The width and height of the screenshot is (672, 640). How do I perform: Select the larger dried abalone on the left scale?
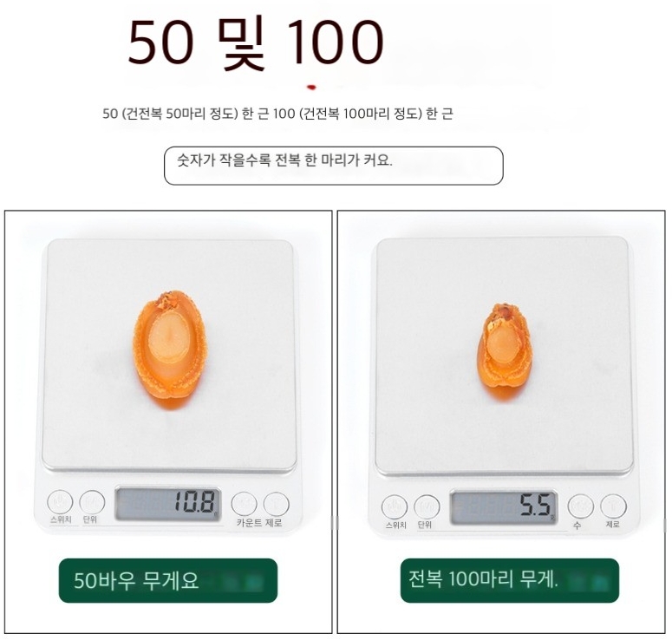[170, 349]
